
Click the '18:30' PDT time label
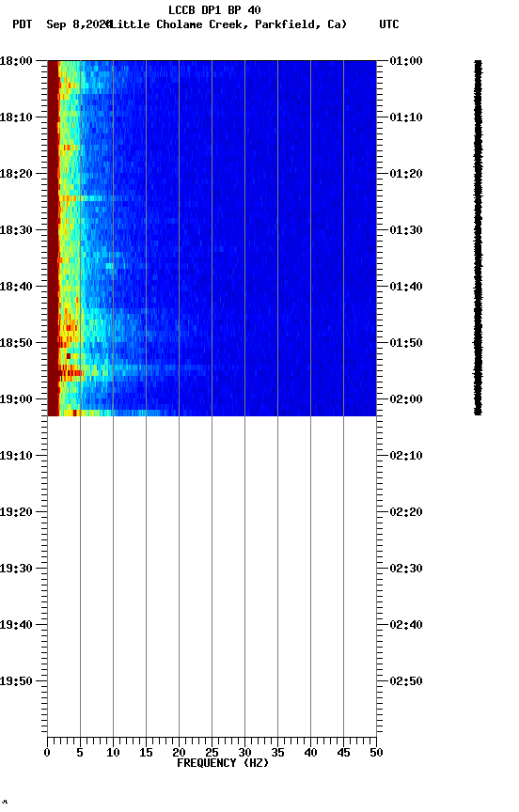point(16,230)
